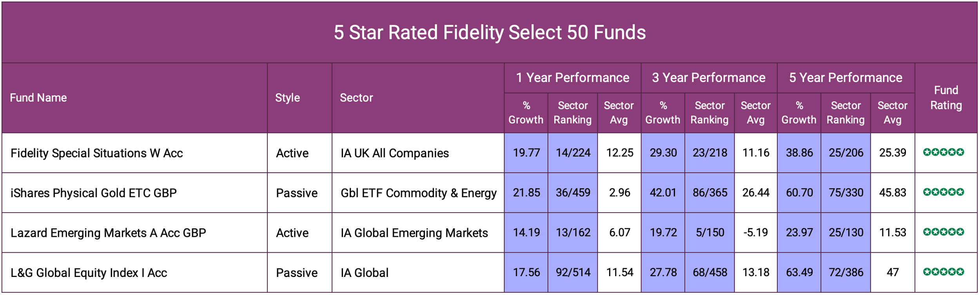Select the IA UK All Companies sector cell

tap(394, 153)
